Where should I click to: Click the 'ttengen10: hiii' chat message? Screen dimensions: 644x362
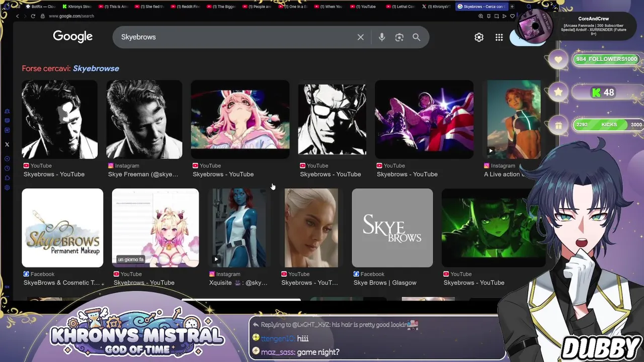coord(281,339)
